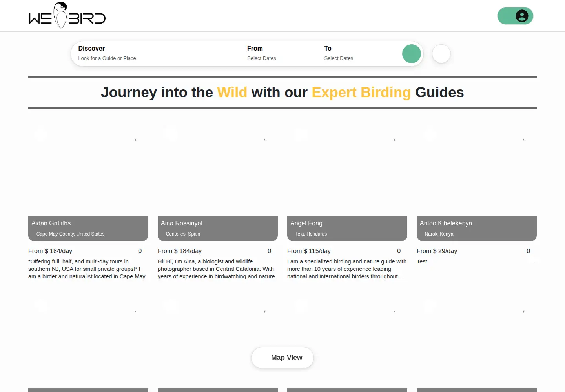Click the location 'Centelles, Spain'
This screenshot has width=565, height=392.
[183, 234]
